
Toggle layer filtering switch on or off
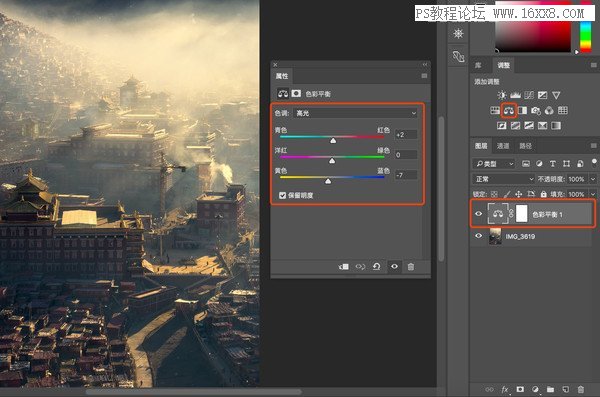point(594,163)
